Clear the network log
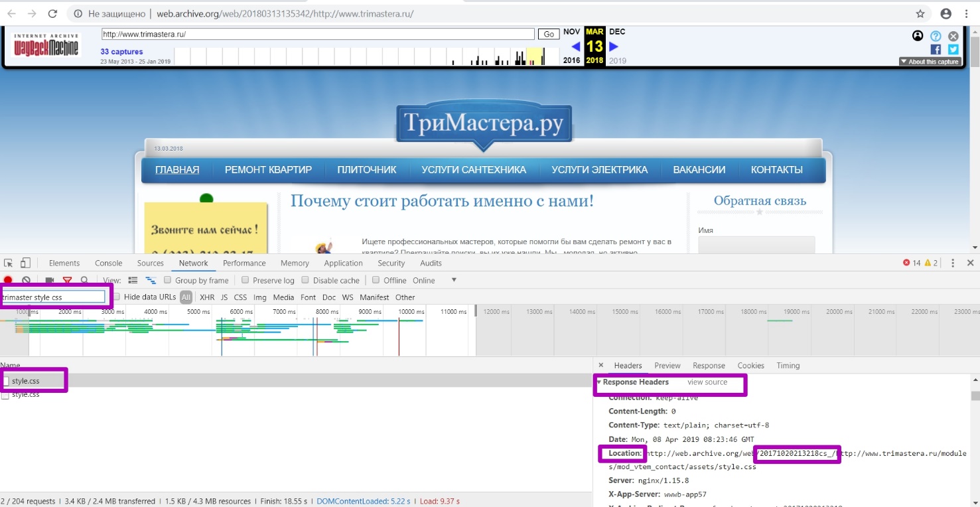This screenshot has height=507, width=980. pyautogui.click(x=26, y=281)
